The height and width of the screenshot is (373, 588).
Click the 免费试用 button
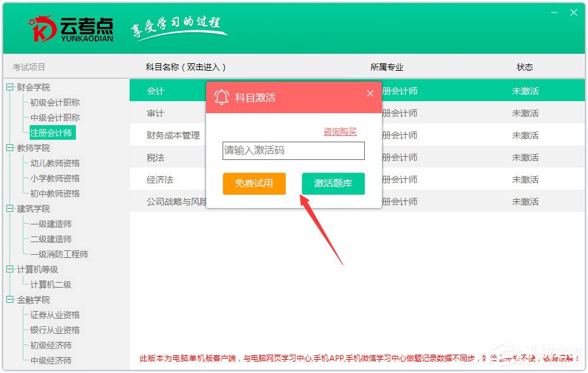[x=254, y=184]
